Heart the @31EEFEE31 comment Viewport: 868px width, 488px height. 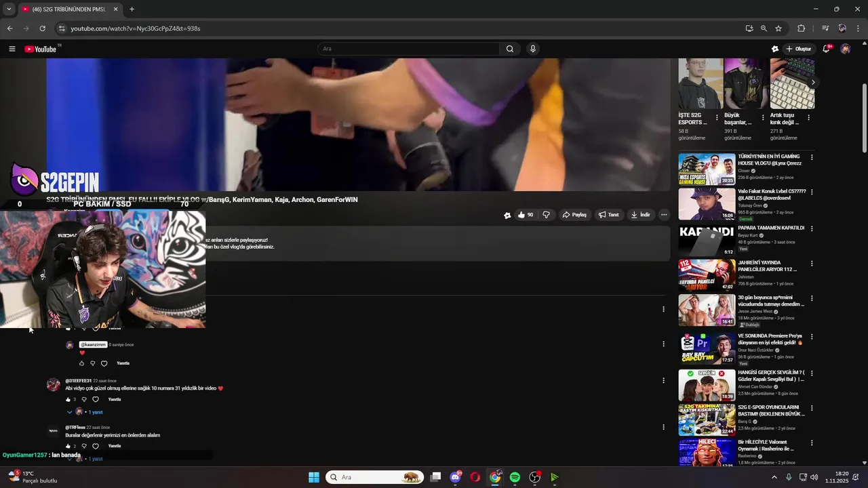(96, 399)
